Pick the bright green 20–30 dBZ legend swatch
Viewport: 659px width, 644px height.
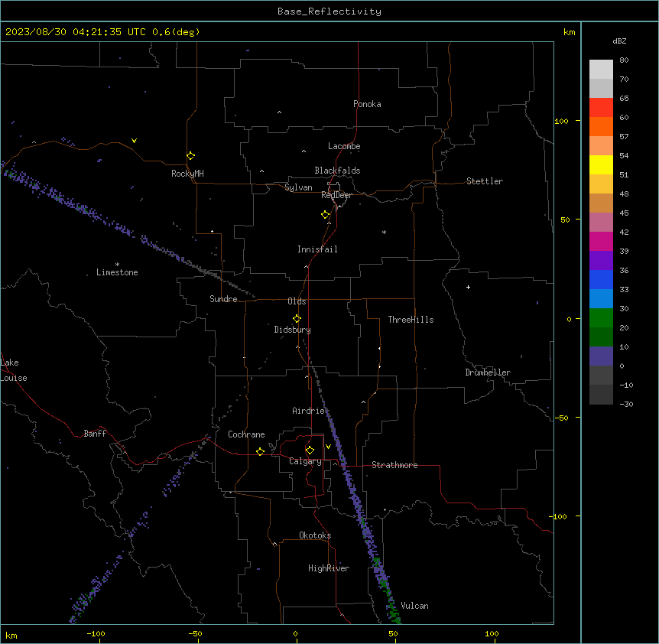click(x=601, y=318)
